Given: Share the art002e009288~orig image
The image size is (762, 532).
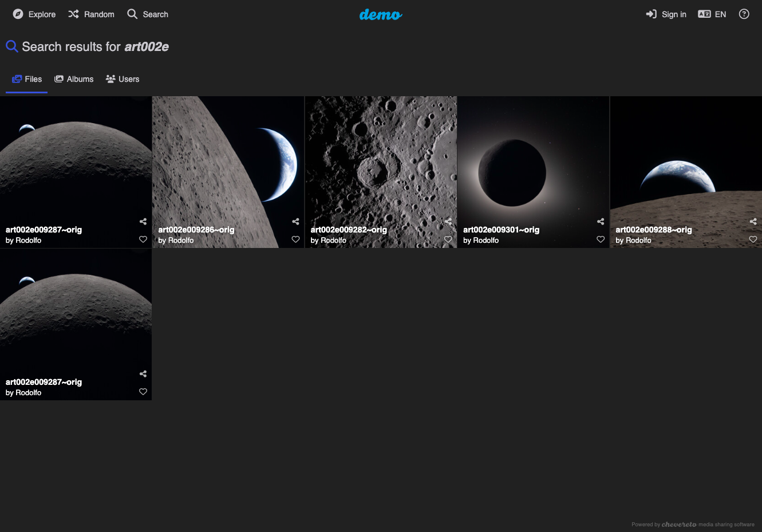Looking at the screenshot, I should [x=753, y=222].
